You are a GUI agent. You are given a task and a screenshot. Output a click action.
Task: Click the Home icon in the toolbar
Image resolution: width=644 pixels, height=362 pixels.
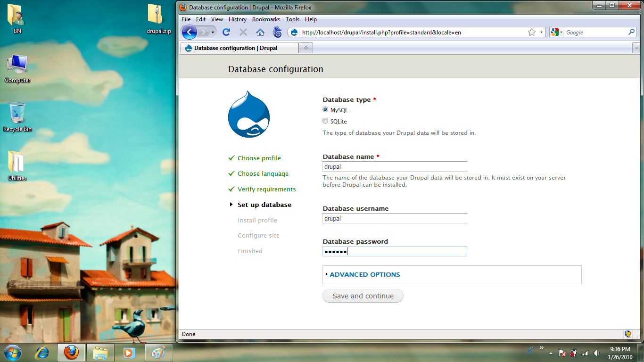(x=260, y=32)
